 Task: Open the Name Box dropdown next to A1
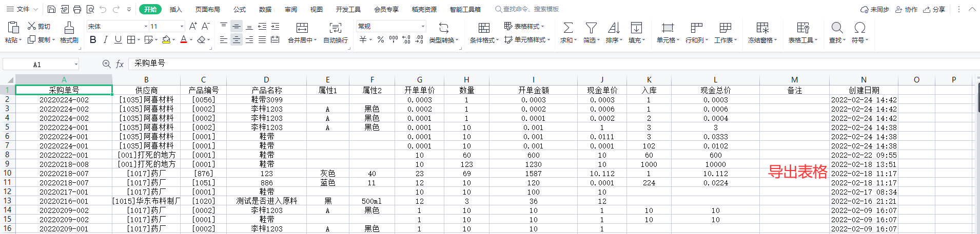click(x=76, y=65)
